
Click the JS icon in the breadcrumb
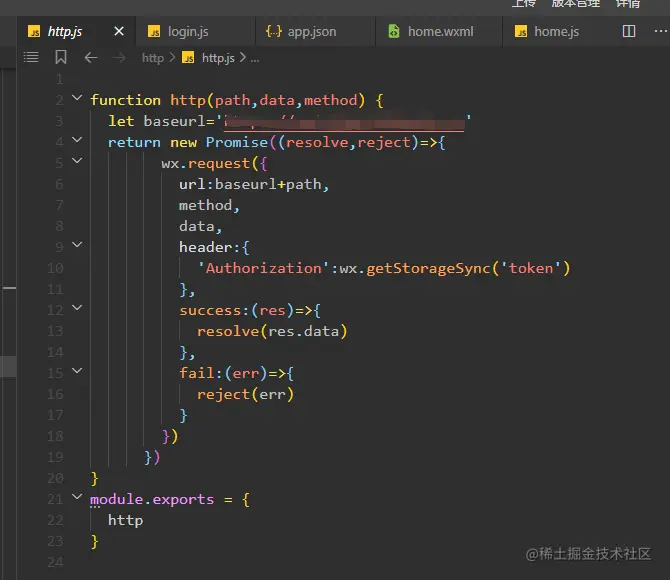188,57
